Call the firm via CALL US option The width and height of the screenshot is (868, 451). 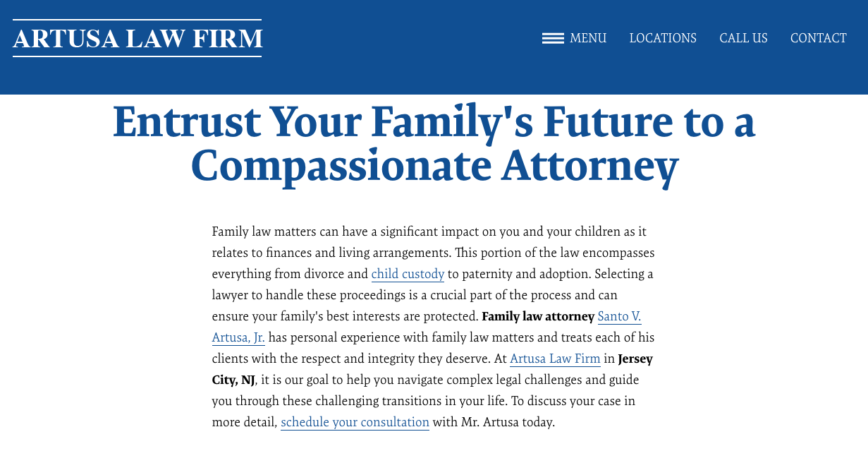point(743,38)
